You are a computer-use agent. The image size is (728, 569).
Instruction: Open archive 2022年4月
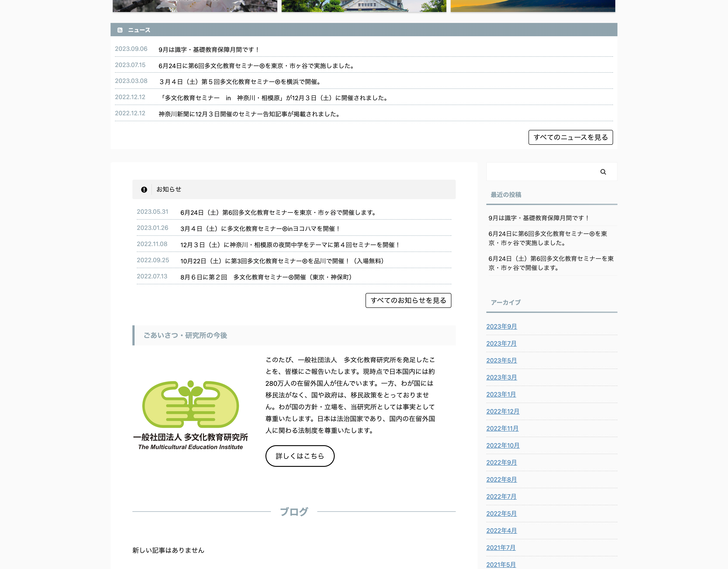click(501, 531)
